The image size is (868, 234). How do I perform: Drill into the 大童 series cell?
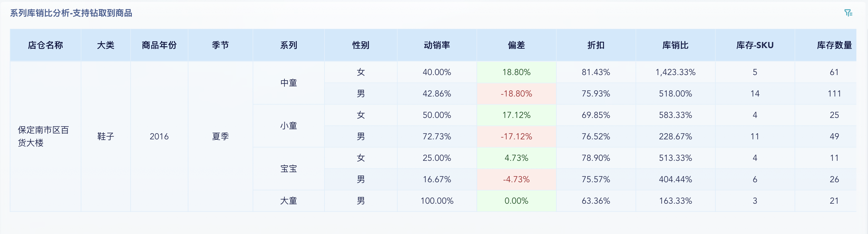click(289, 201)
